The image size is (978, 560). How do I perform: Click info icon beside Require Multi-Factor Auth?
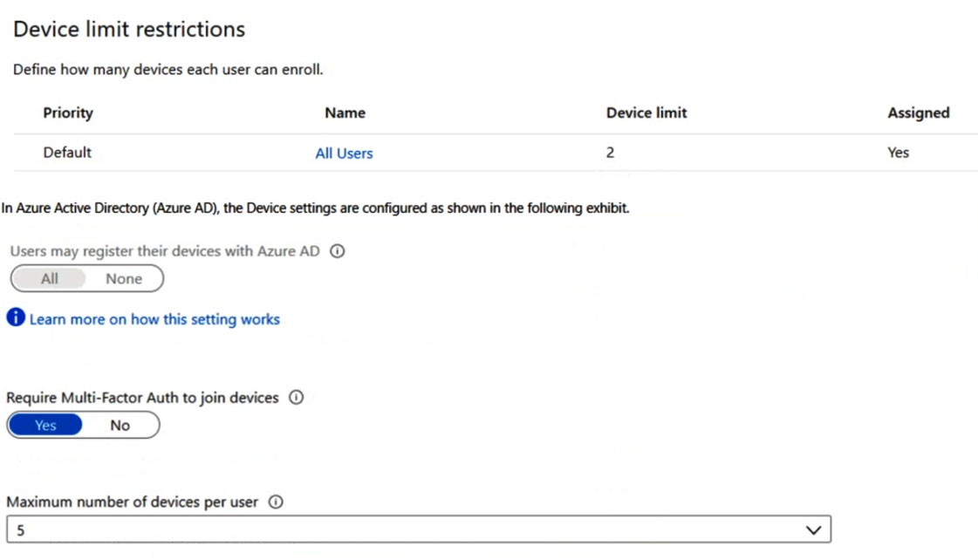point(297,397)
